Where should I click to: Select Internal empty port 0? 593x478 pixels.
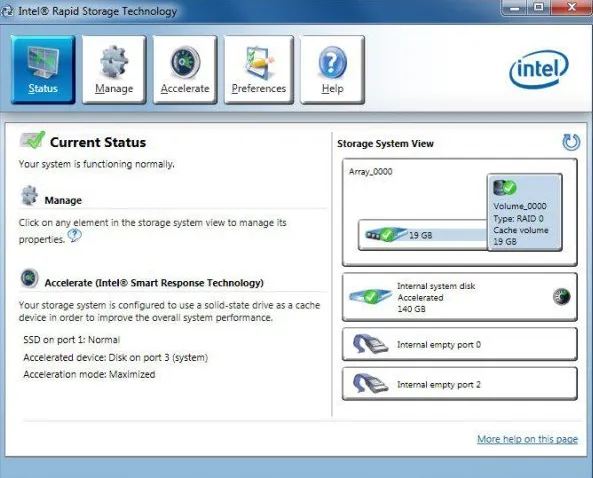coord(459,344)
